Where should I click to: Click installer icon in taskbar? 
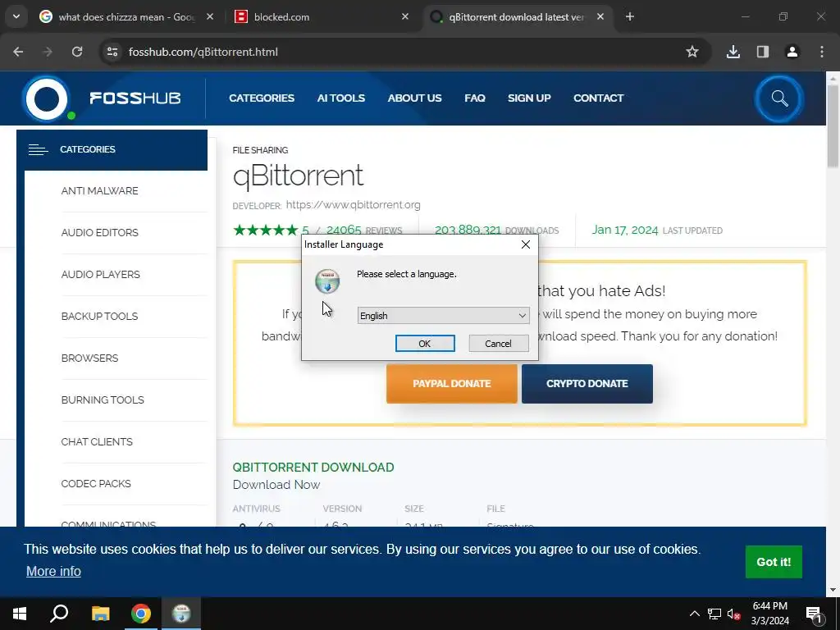181,614
